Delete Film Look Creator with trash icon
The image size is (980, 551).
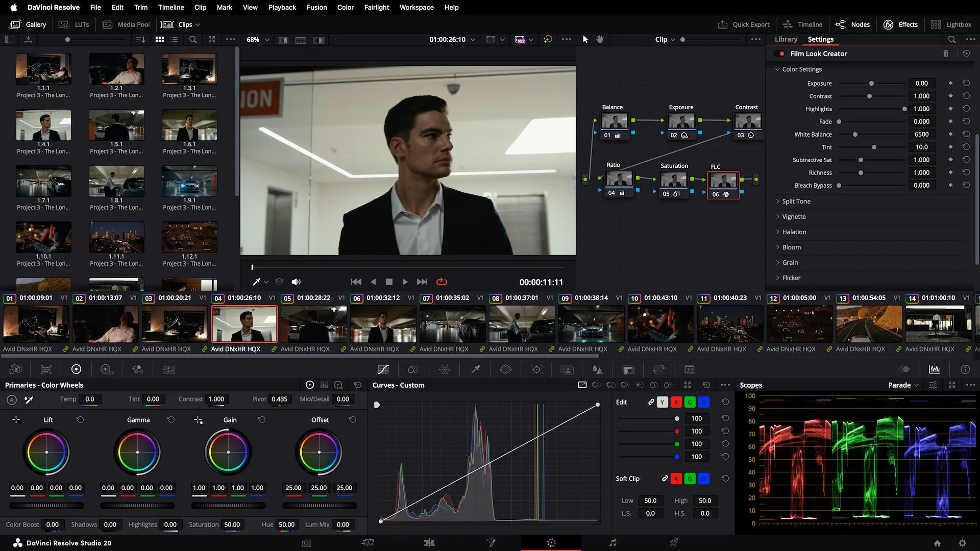(945, 54)
